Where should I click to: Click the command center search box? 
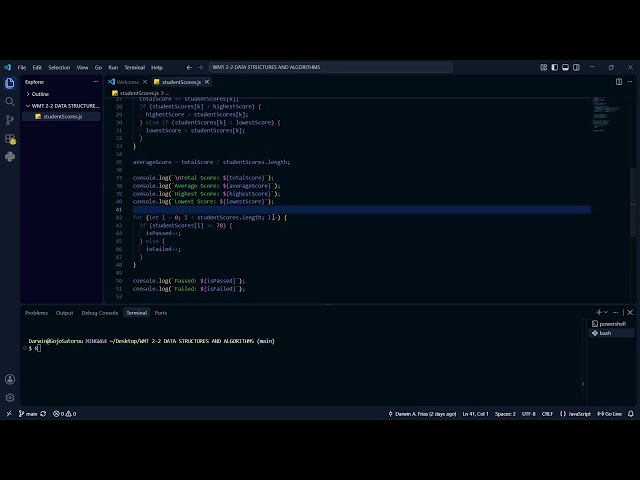click(x=331, y=67)
